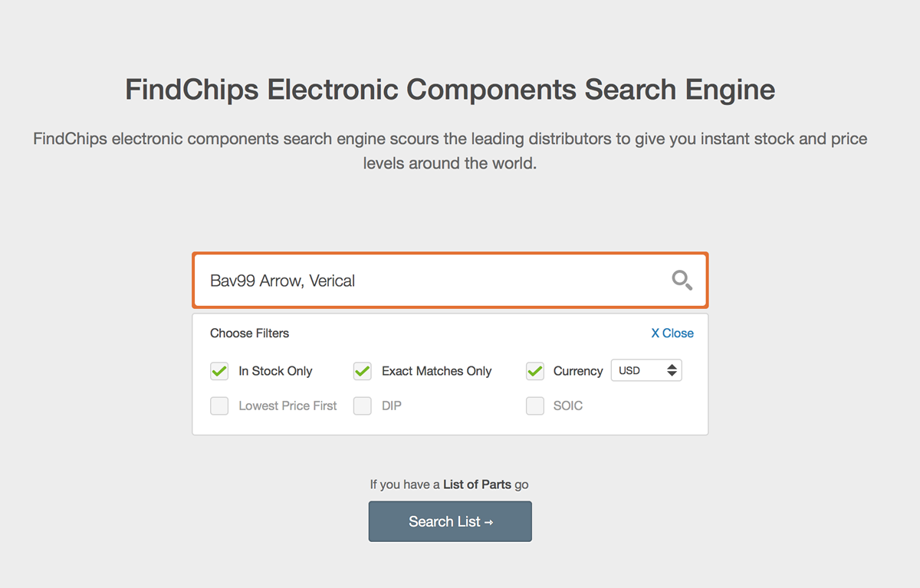920x588 pixels.
Task: Disable the Exact Matches Only filter
Action: click(362, 370)
